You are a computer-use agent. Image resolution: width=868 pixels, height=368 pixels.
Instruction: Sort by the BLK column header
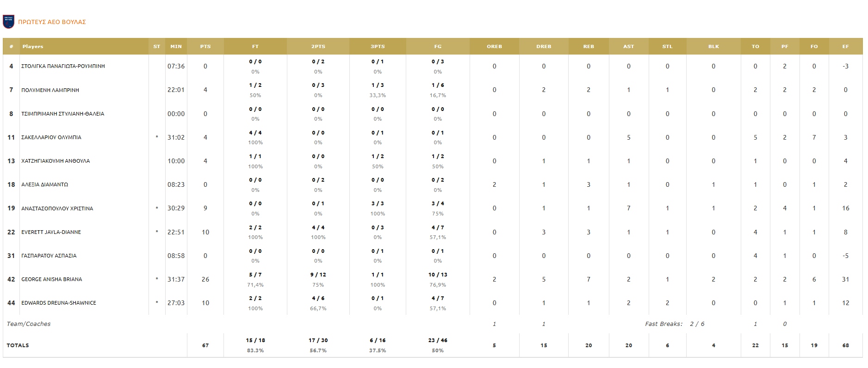[713, 47]
